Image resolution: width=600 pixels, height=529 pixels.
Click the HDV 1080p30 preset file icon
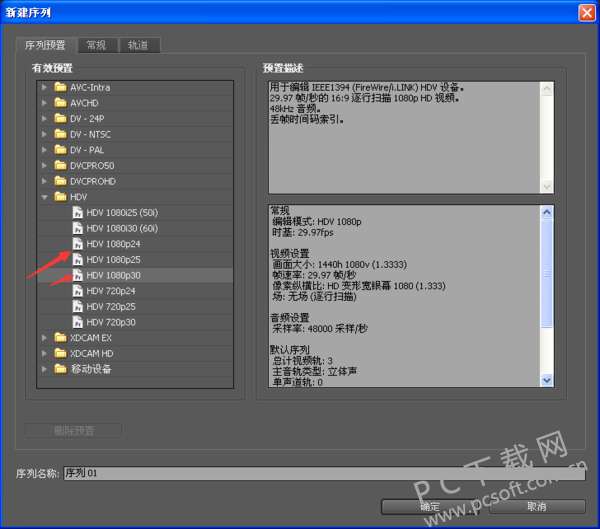(x=78, y=275)
